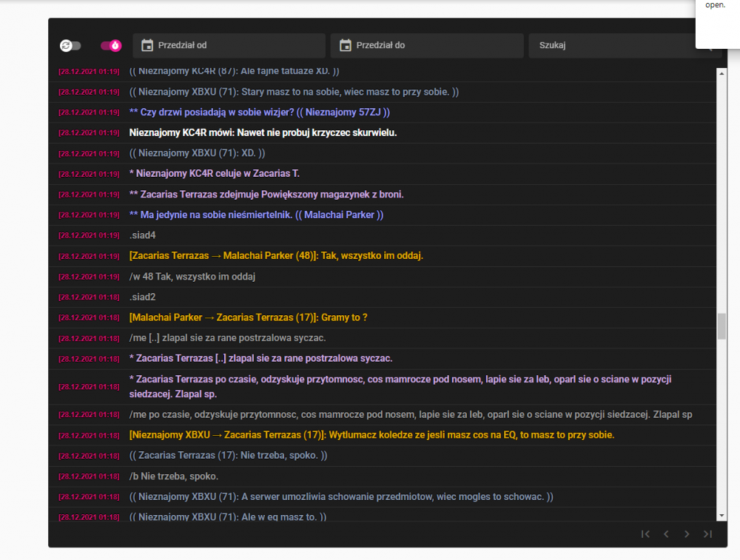
Task: Select the line 'zdejmuje Powiększony magazynek z broni.'
Action: click(x=266, y=195)
